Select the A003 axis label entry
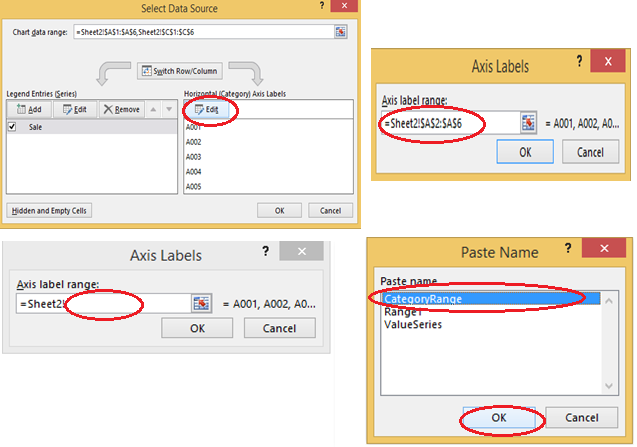Viewport: 637px width, 447px height. [194, 157]
